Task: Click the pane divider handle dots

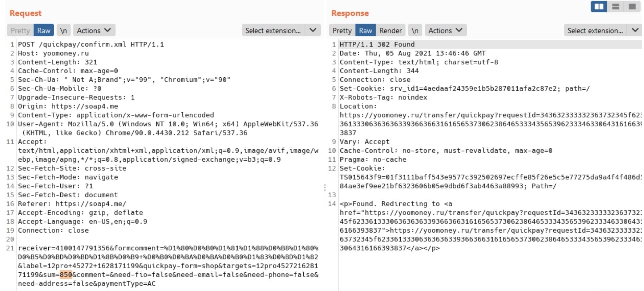Action: click(x=325, y=188)
